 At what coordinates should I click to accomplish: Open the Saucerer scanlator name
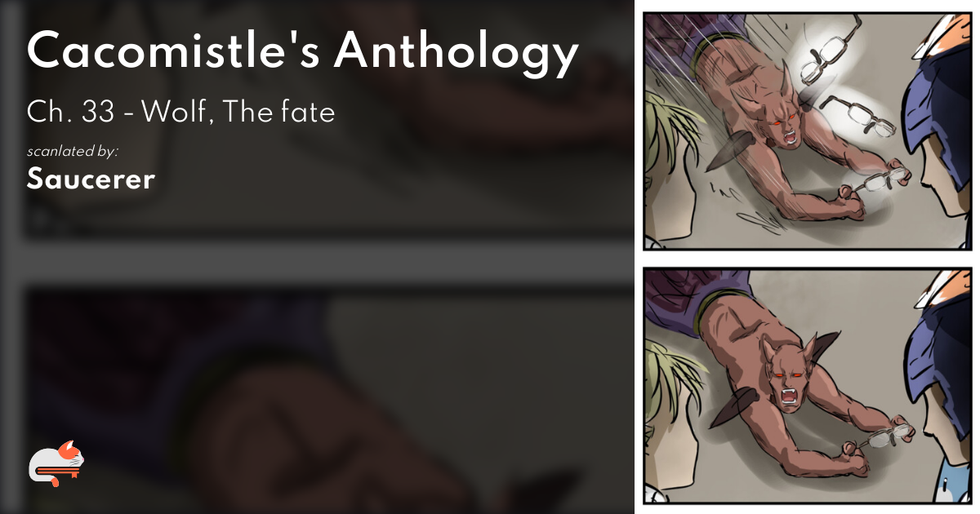pyautogui.click(x=91, y=179)
